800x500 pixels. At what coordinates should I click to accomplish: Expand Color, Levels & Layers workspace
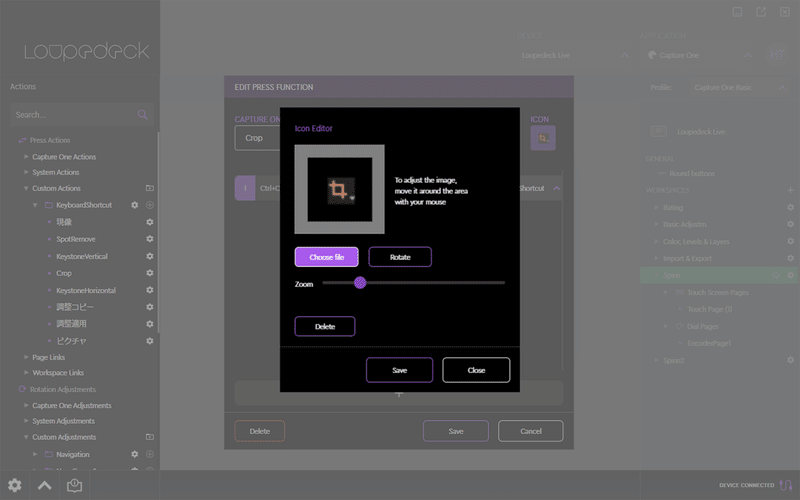(x=657, y=241)
